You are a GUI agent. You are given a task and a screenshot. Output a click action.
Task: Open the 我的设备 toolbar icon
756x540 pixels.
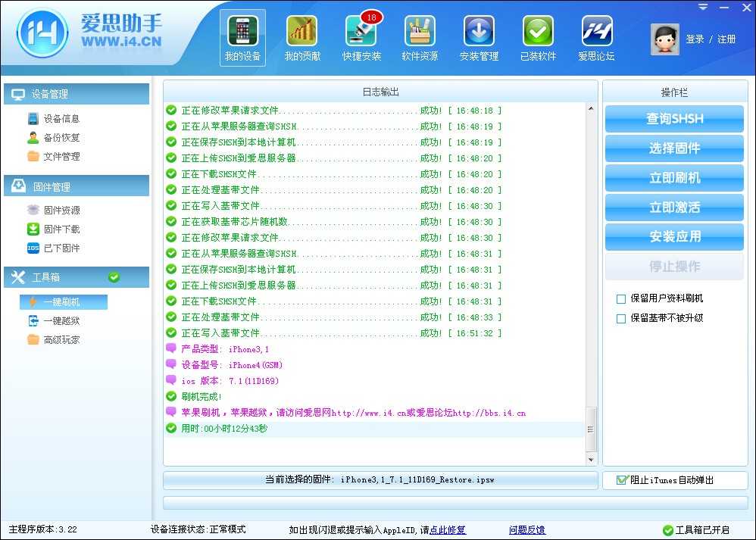(242, 38)
